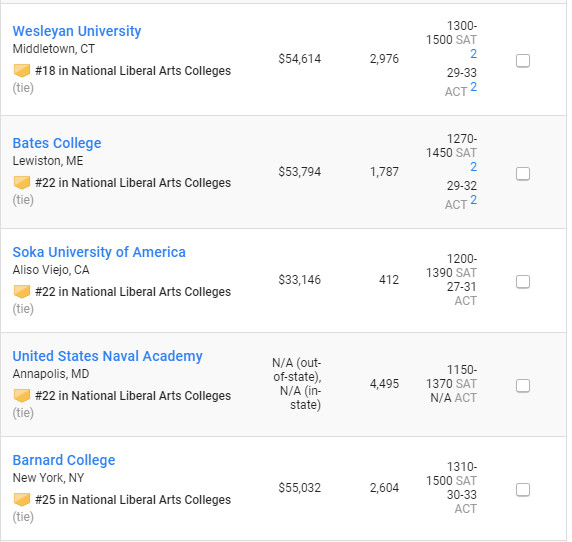
Task: Click the ranking badge icon for Wesleyan University
Action: [x=22, y=70]
